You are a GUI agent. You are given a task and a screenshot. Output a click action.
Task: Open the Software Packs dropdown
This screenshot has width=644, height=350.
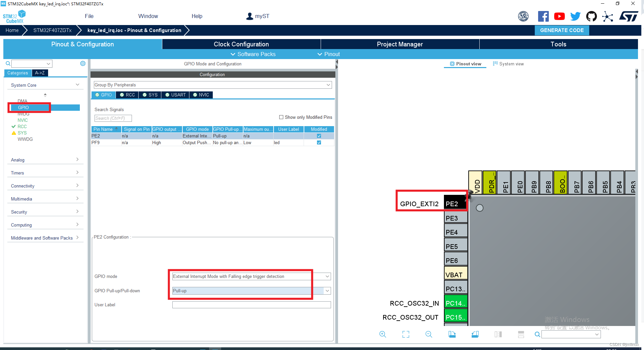253,54
